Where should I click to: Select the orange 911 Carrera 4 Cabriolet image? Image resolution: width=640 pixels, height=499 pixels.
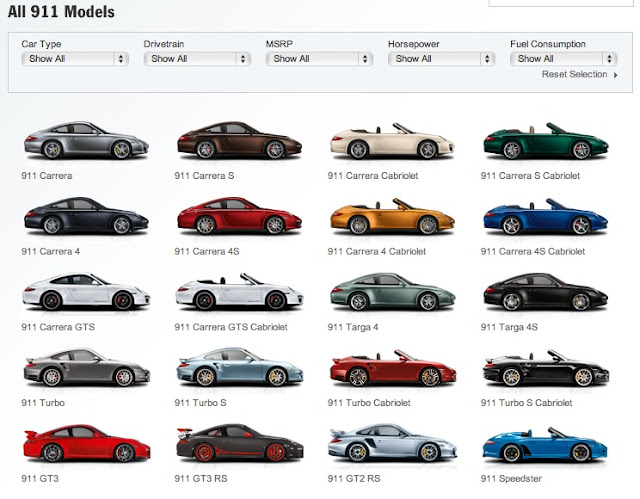392,216
